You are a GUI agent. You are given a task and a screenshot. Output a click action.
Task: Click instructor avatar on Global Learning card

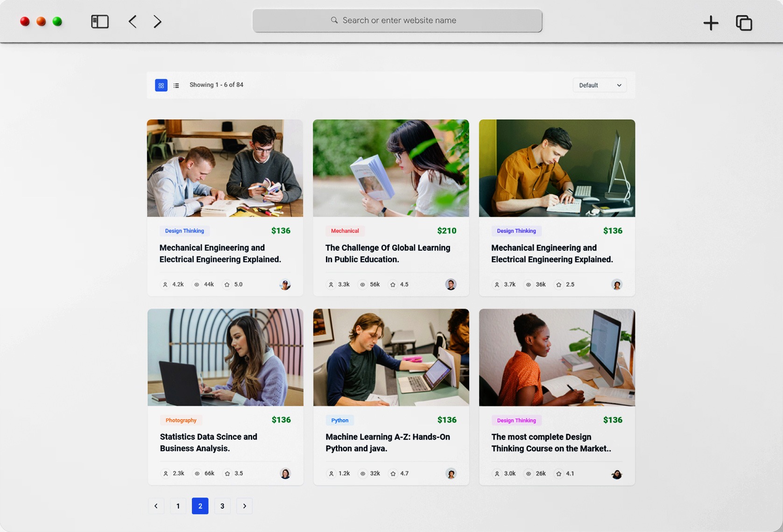tap(451, 285)
